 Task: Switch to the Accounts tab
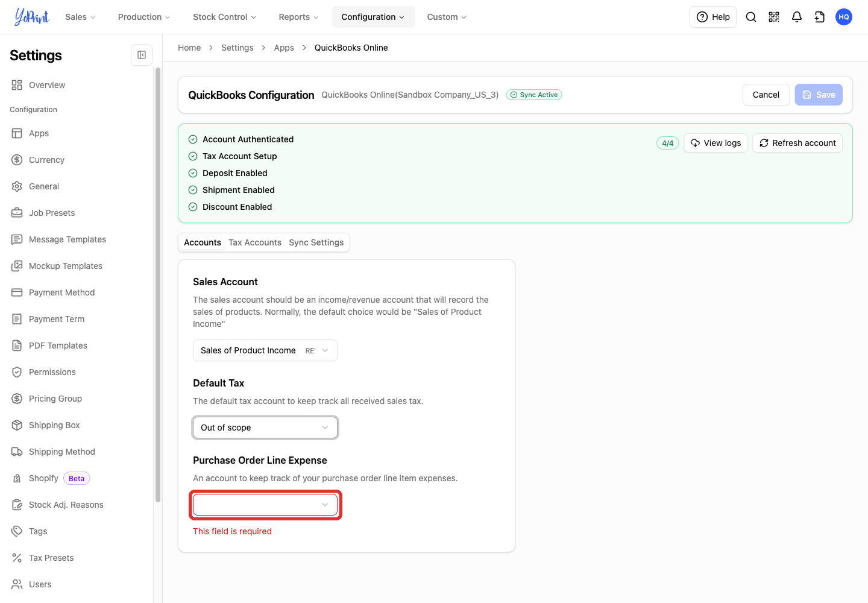point(203,242)
